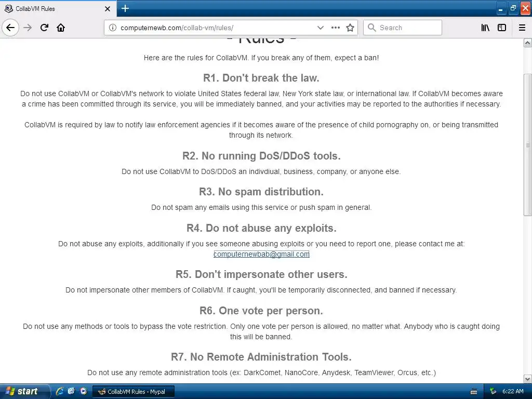The image size is (532, 399).
Task: Click the R6. One vote per person heading
Action: 261,311
